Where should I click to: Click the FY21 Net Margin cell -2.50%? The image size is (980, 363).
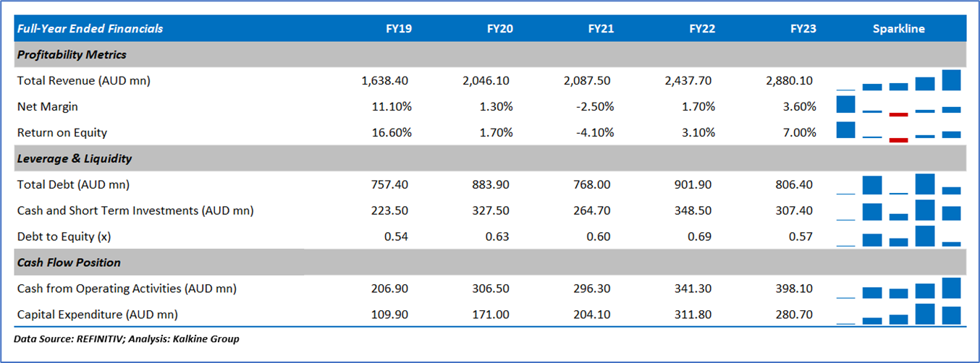click(596, 107)
